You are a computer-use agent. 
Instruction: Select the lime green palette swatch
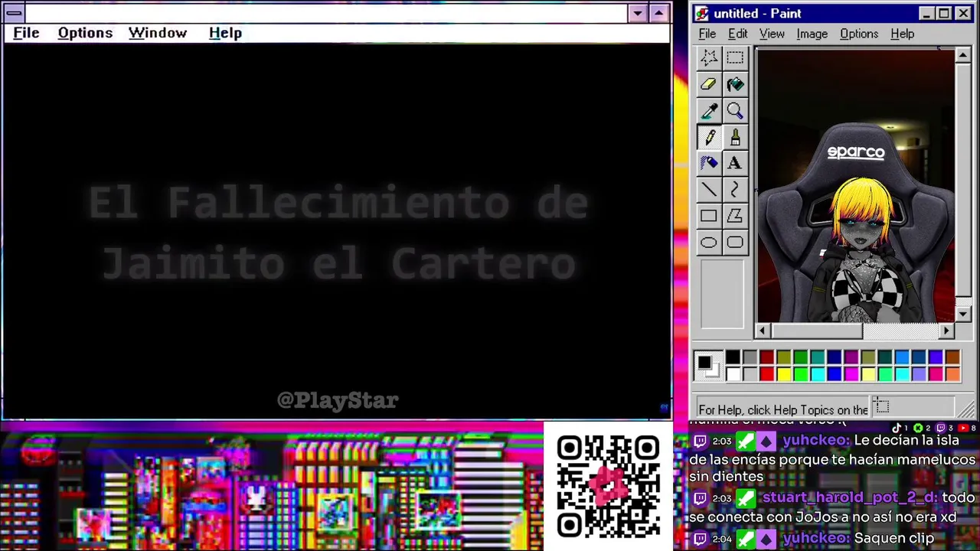(800, 373)
